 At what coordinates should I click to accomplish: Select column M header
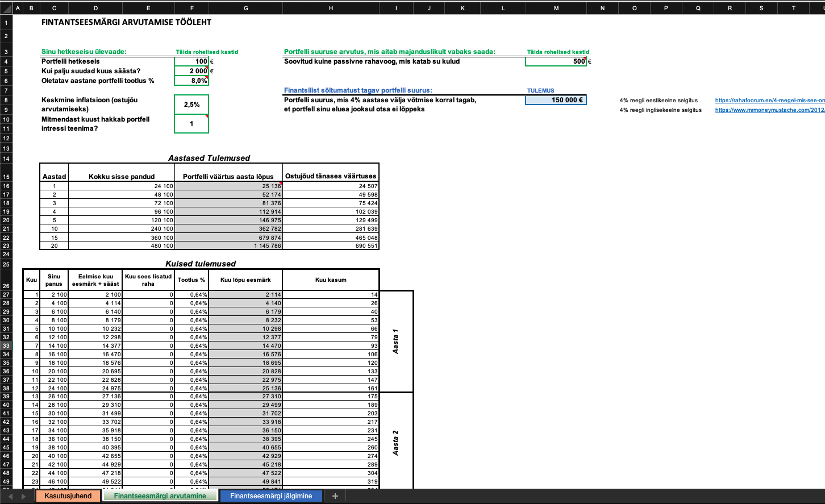(556, 8)
